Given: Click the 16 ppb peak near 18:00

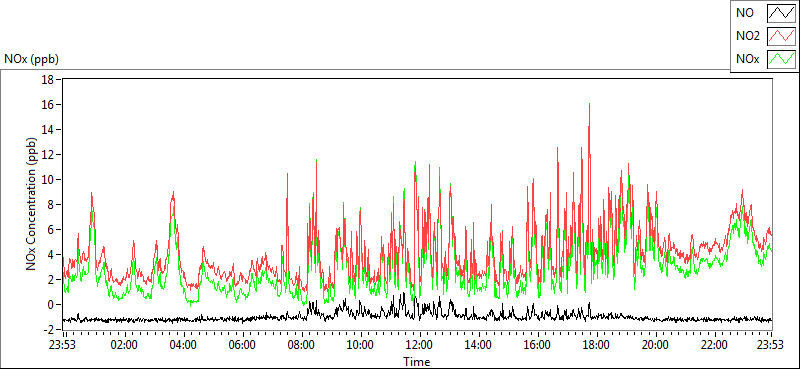Looking at the screenshot, I should pyautogui.click(x=589, y=104).
